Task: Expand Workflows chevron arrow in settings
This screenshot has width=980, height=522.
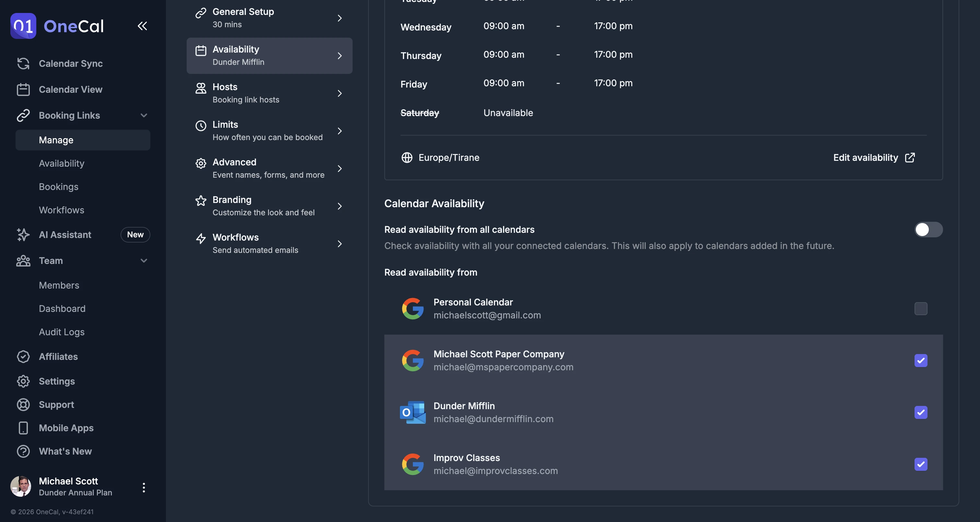Action: [x=340, y=244]
